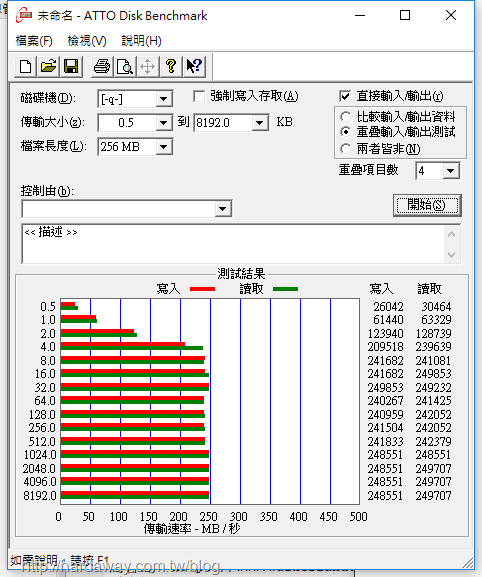This screenshot has width=482, height=577.
Task: Enable the 強制寫入存取 checkbox
Action: 199,96
